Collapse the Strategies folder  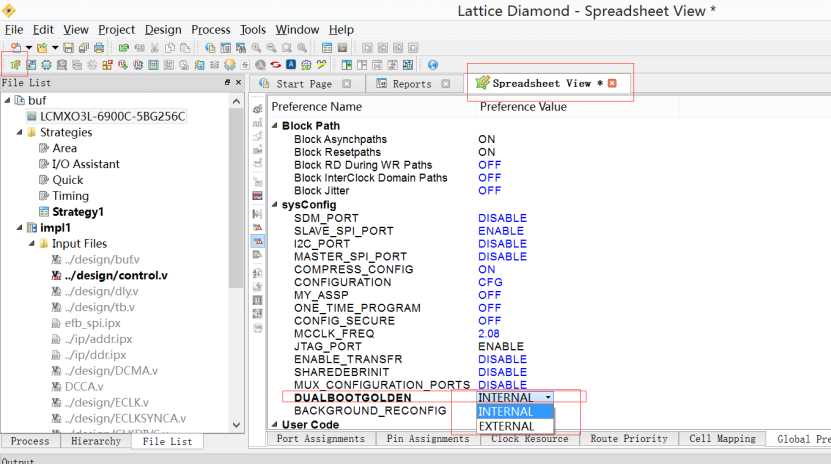pos(20,132)
